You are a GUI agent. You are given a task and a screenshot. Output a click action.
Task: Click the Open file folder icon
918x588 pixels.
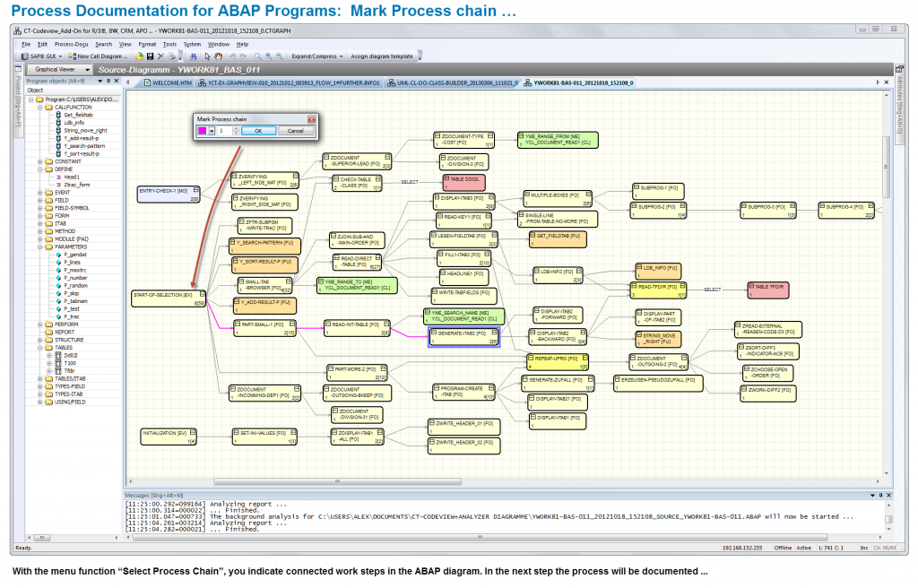pos(140,56)
